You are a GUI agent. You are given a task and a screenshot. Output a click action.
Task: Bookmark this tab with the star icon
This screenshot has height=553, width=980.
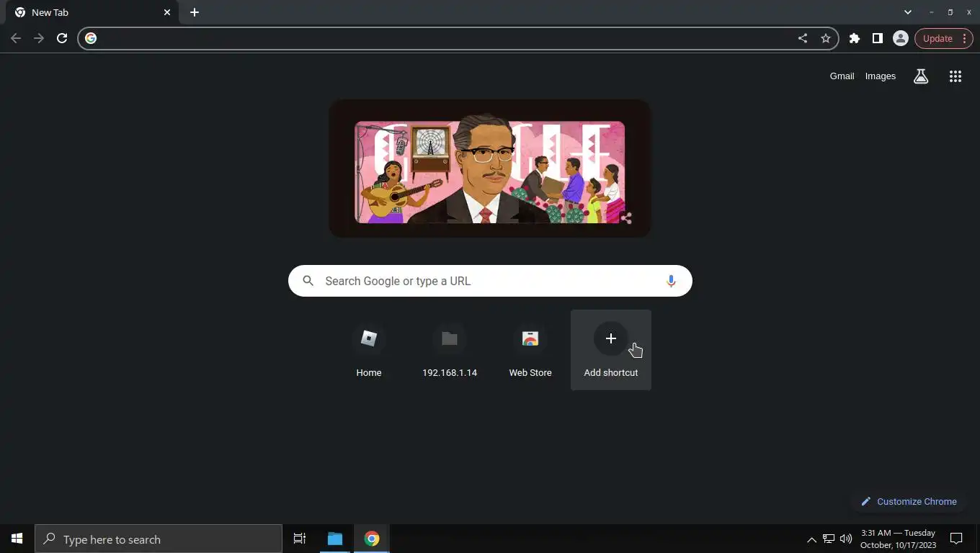(x=826, y=38)
